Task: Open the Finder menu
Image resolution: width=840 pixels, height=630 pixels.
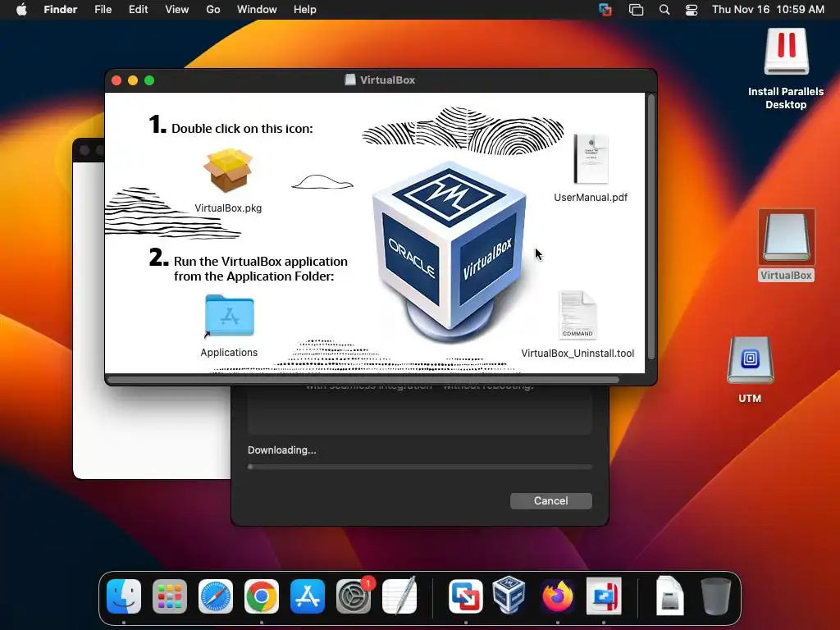Action: click(x=61, y=10)
